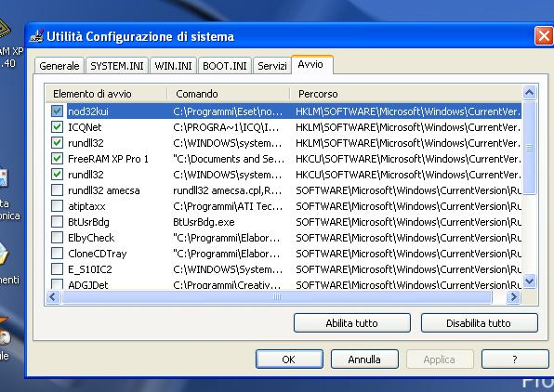Click the C:\PROGRA~1\ICQ command cell
Screen dimensions: 554x392
(226, 127)
